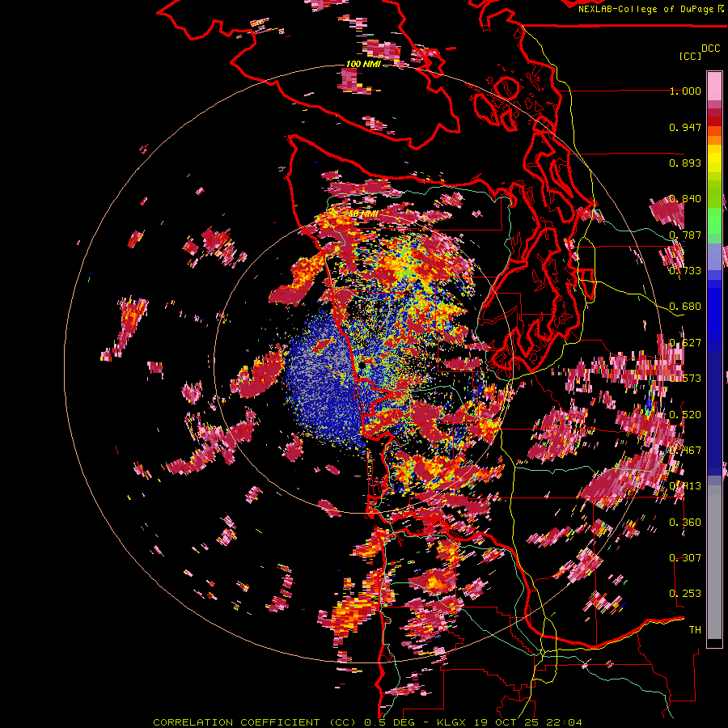Select the 0.360 scale value
The height and width of the screenshot is (728, 728).
point(685,523)
